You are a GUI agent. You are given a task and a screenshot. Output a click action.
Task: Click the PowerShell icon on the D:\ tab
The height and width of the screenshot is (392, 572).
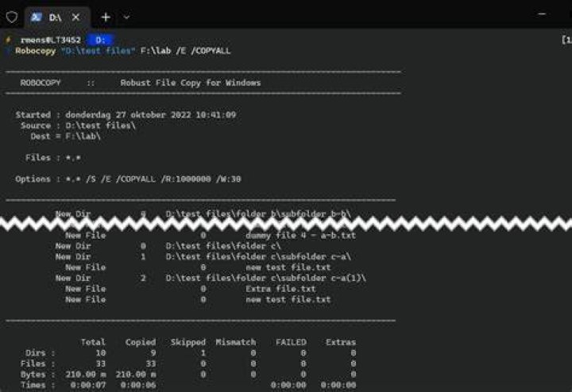(x=36, y=17)
